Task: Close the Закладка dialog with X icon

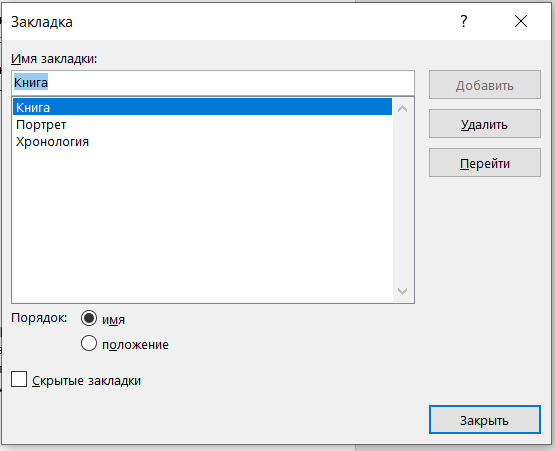Action: 521,22
